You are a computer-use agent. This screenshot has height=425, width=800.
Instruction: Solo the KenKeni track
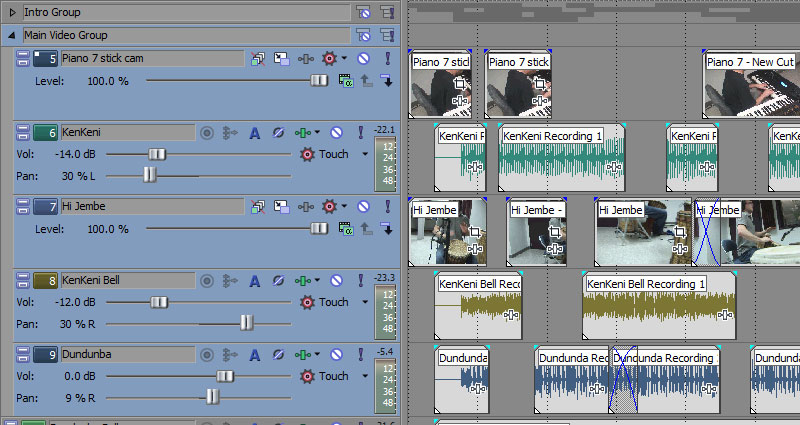[361, 133]
